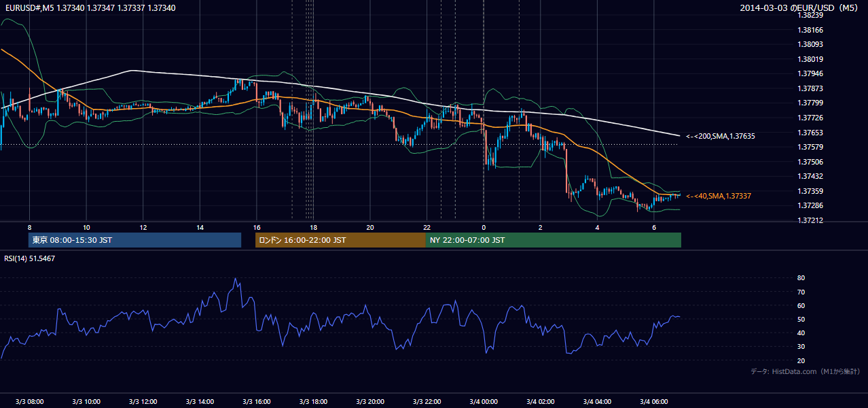This screenshot has width=868, height=408.
Task: Click the 40 SMA label 1.37337
Action: (718, 196)
